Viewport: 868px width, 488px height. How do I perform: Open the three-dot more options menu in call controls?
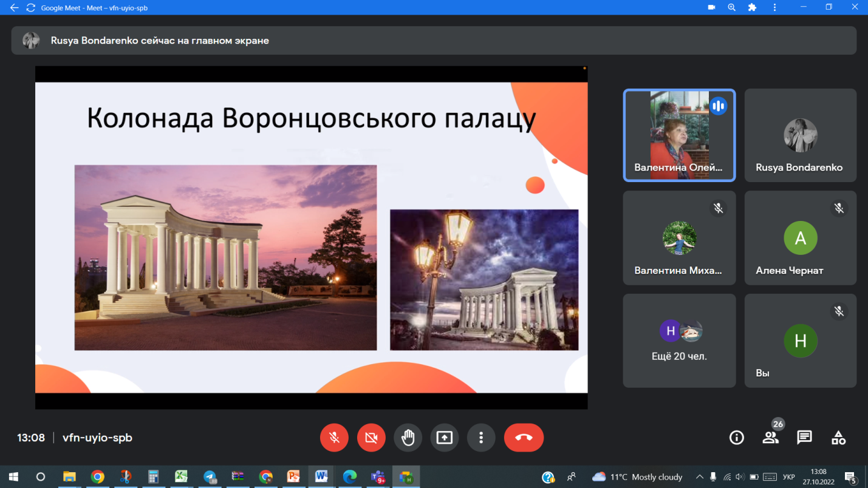(x=481, y=438)
